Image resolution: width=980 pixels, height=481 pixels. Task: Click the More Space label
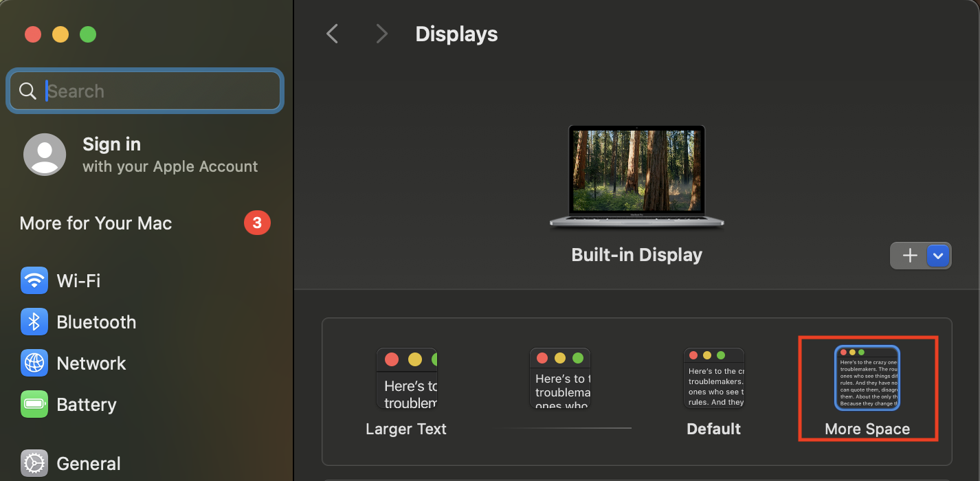pyautogui.click(x=867, y=429)
